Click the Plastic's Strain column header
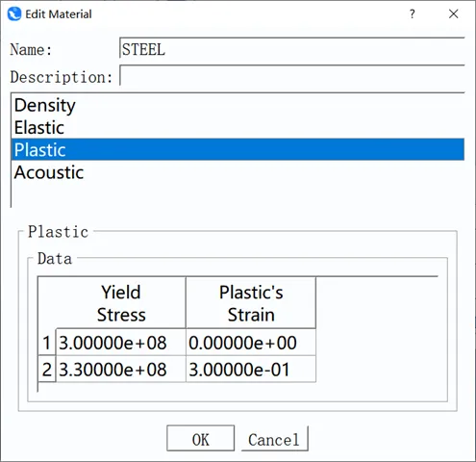Image resolution: width=476 pixels, height=462 pixels. (251, 303)
